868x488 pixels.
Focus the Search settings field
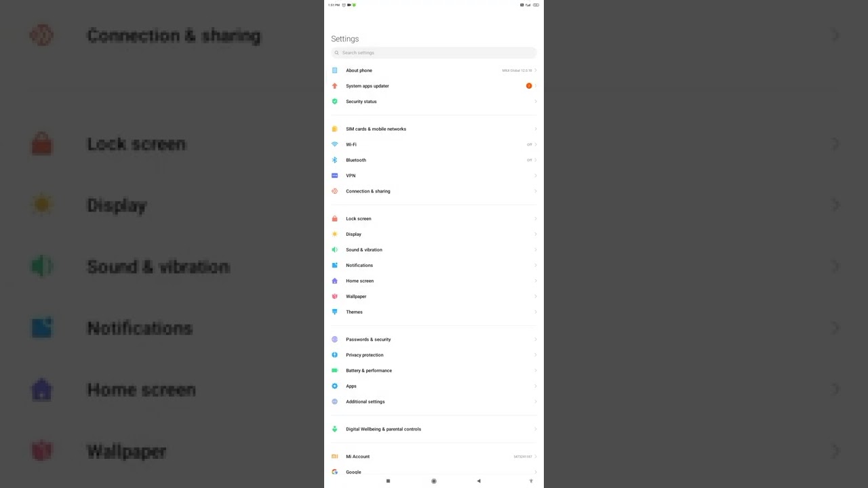(434, 53)
